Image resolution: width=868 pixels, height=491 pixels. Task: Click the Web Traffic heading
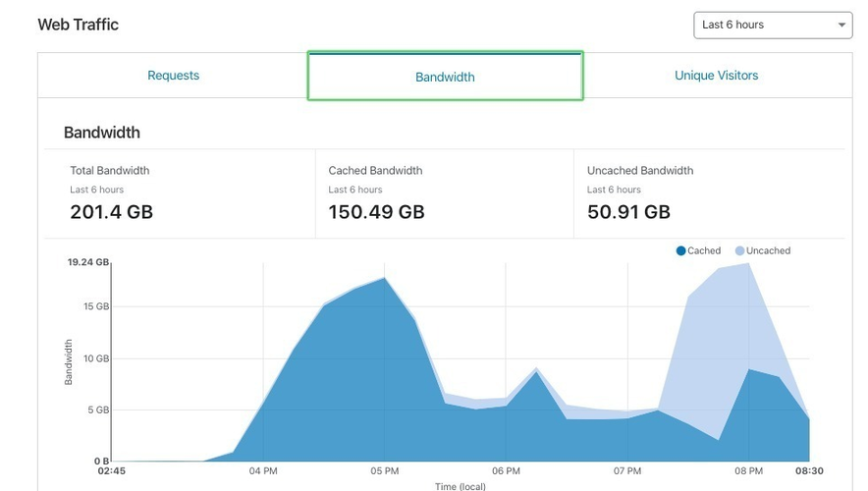tap(78, 25)
